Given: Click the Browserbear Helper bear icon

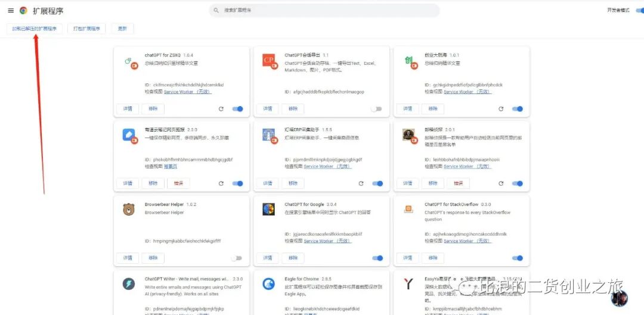Looking at the screenshot, I should point(129,210).
